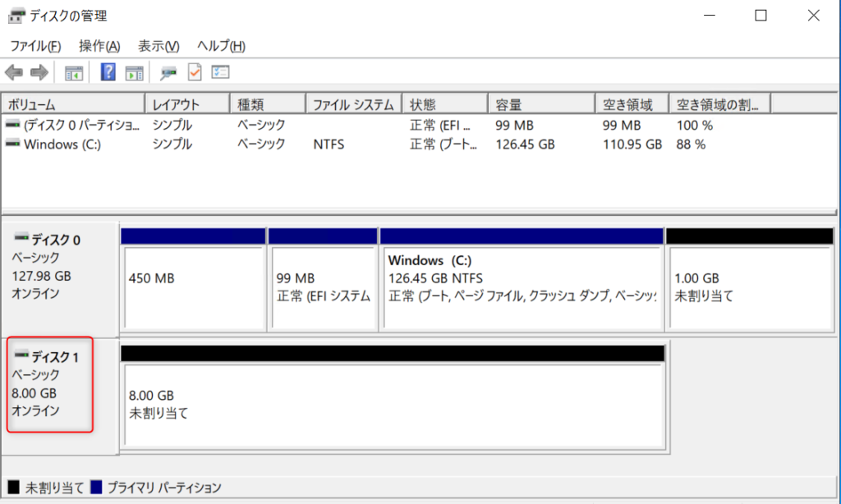Click the disk icon next to ディスク 1 label
The image size is (841, 504).
(x=21, y=355)
